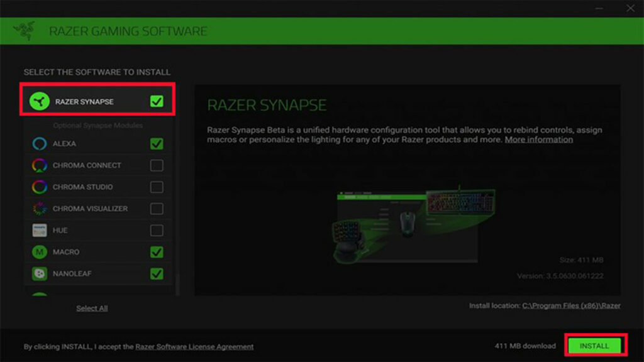644x362 pixels.
Task: Click the green Macro module icon
Action: click(x=40, y=251)
